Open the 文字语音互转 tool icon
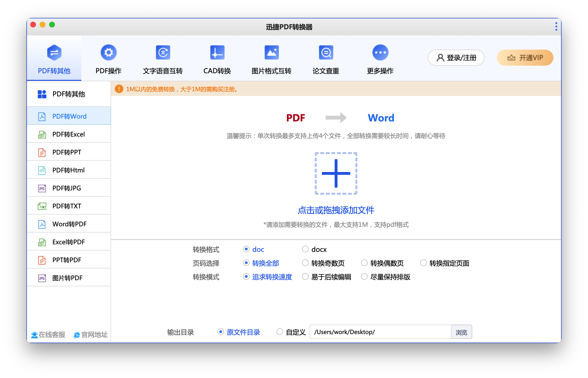Viewport: 588px width, 378px height. click(x=163, y=52)
